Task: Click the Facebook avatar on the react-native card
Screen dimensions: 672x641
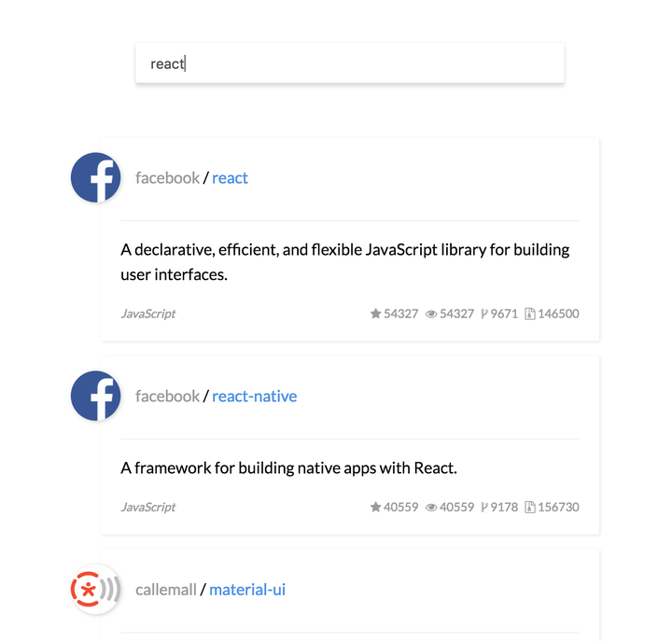Action: [x=96, y=396]
